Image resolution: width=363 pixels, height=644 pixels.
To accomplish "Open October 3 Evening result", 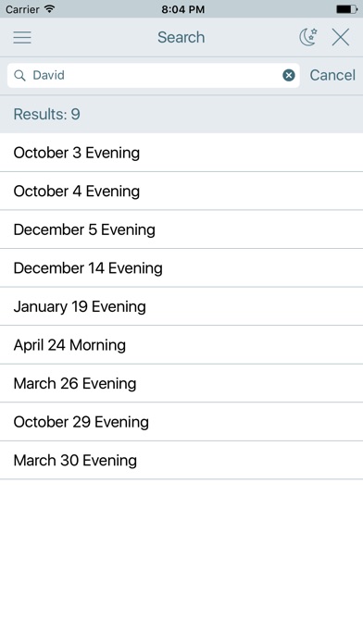I will coord(181,153).
